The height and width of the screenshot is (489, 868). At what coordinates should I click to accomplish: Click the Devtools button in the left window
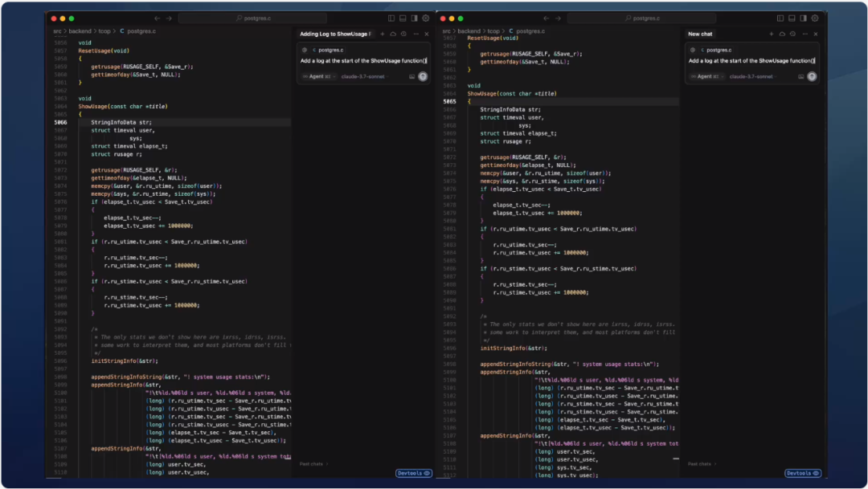click(x=414, y=473)
